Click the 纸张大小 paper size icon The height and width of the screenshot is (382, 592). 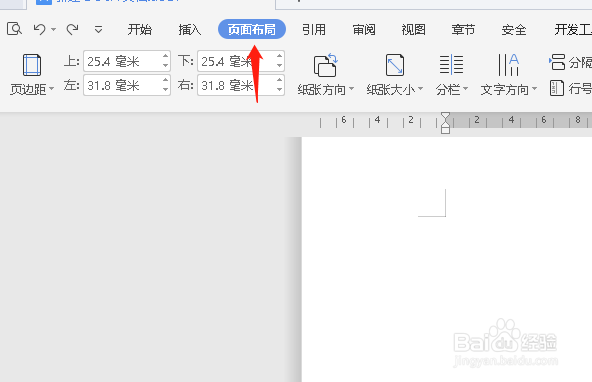[x=395, y=65]
